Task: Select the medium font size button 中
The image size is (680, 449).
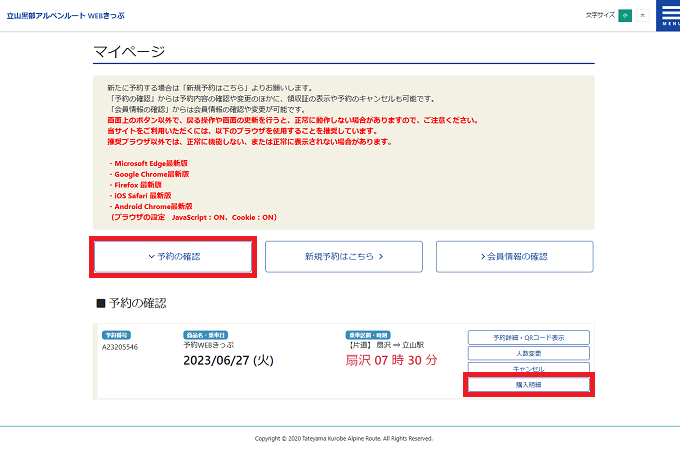Action: tap(625, 16)
